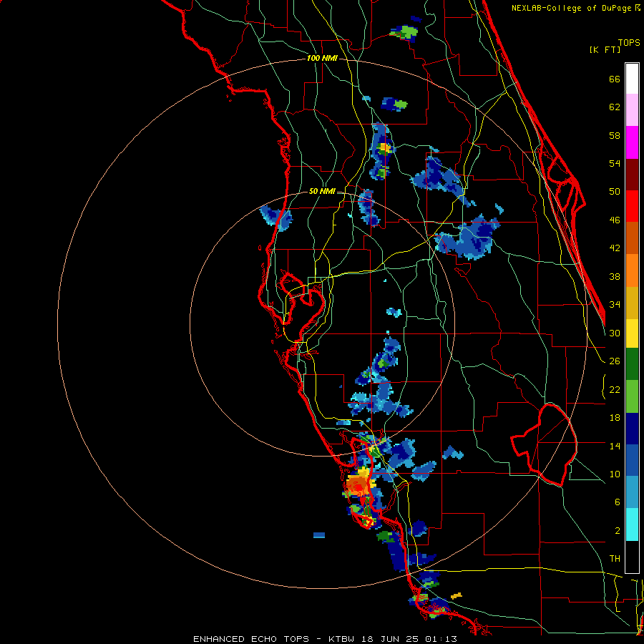Screen dimensions: 644x644
Task: Click the medium blue 18 K FT legend swatch
Action: point(632,460)
